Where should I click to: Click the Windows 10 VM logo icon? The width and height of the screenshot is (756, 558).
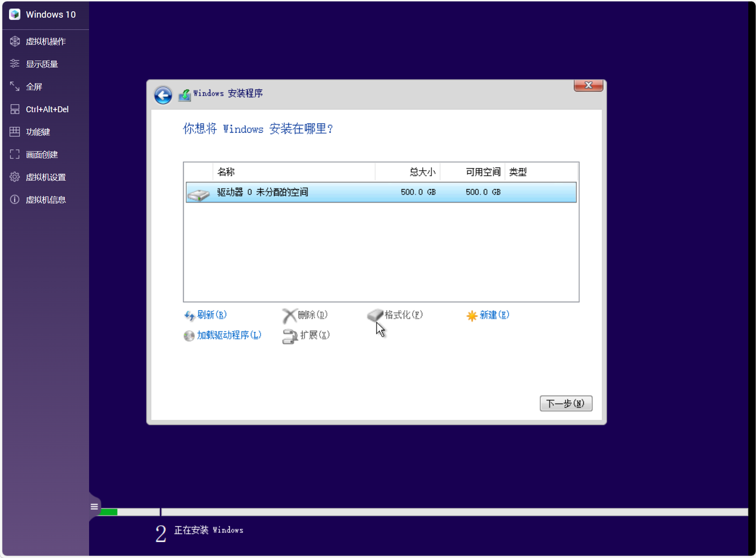pyautogui.click(x=14, y=14)
